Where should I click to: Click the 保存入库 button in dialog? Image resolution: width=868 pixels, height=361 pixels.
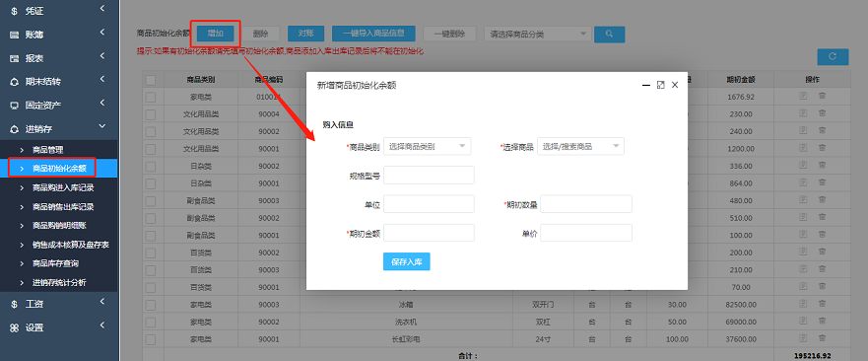pyautogui.click(x=406, y=261)
